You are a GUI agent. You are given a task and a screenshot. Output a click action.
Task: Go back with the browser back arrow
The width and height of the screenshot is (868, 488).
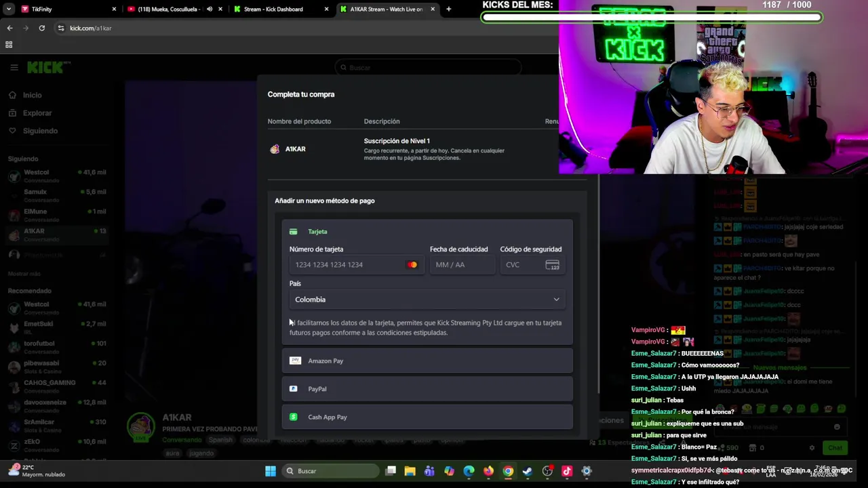coord(9,28)
